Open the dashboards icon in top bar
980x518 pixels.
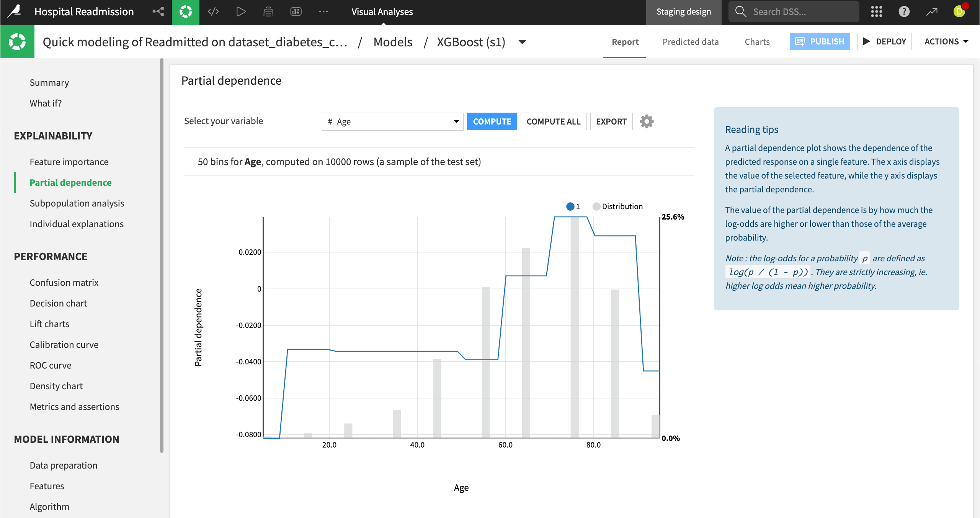(x=296, y=11)
